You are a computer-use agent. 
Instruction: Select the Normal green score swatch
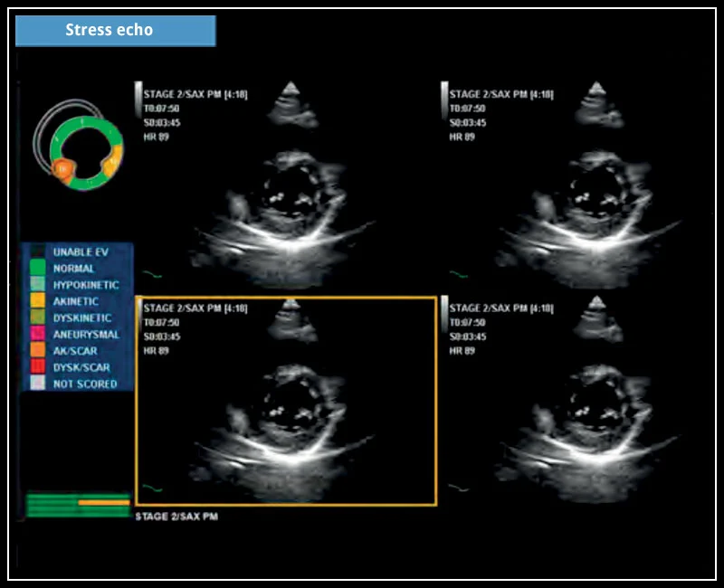37,268
